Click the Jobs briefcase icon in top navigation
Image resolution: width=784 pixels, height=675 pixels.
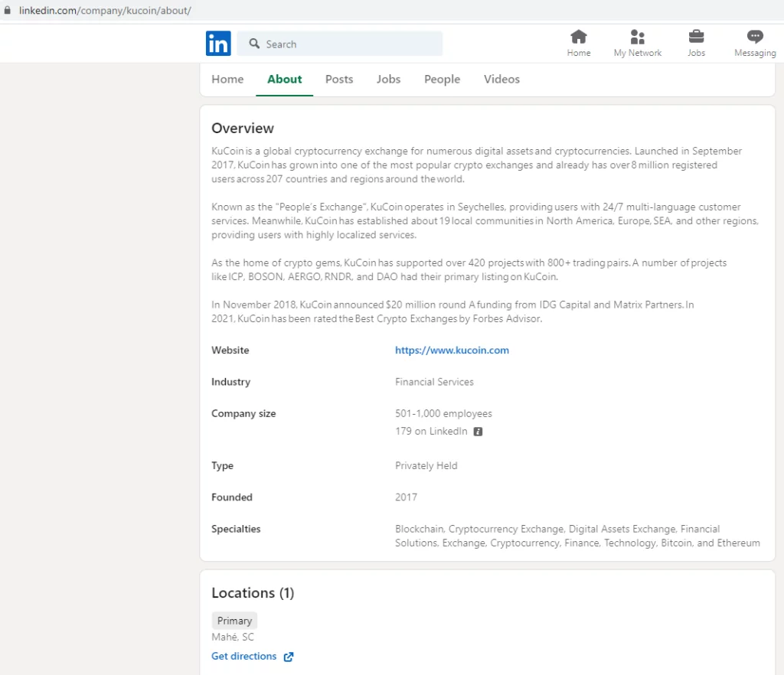point(696,37)
